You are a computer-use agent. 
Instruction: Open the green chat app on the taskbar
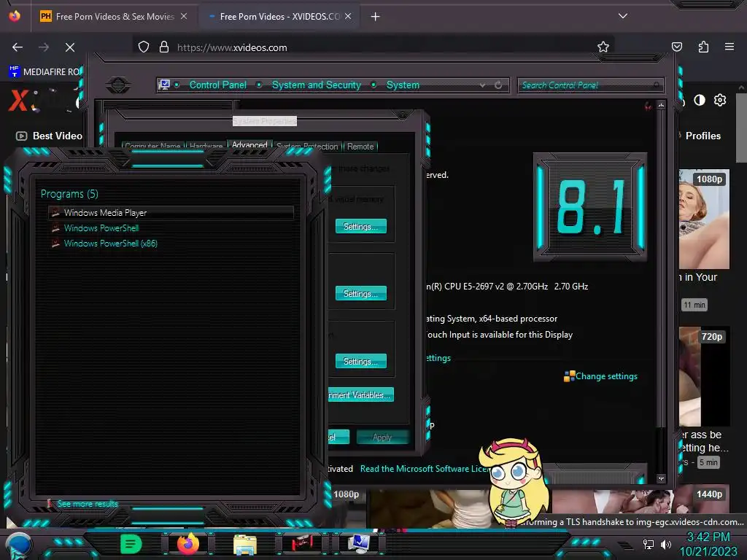[131, 544]
